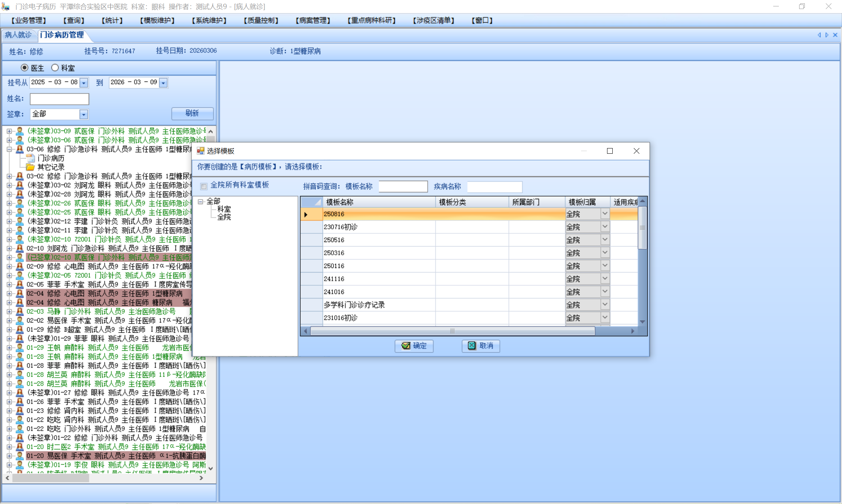Screen dimensions: 842x504
Task: Click the 其它记录 folder icon
Action: [30, 167]
